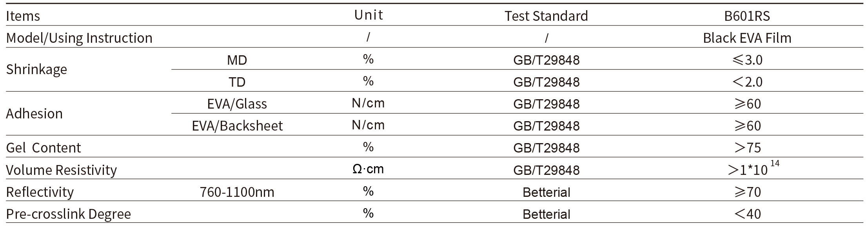This screenshot has width=868, height=227.
Task: Click the 760-1100nm wavelength cell
Action: [237, 192]
